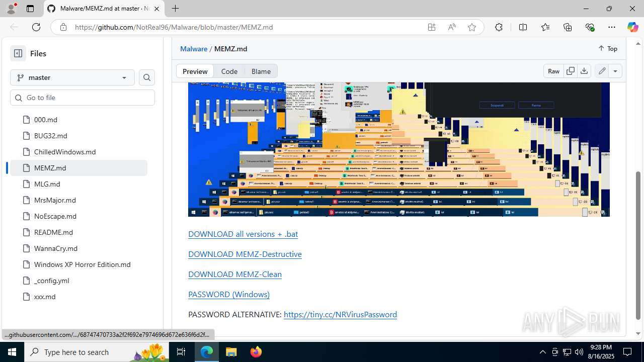
Task: Open a new browser tab
Action: pyautogui.click(x=175, y=9)
